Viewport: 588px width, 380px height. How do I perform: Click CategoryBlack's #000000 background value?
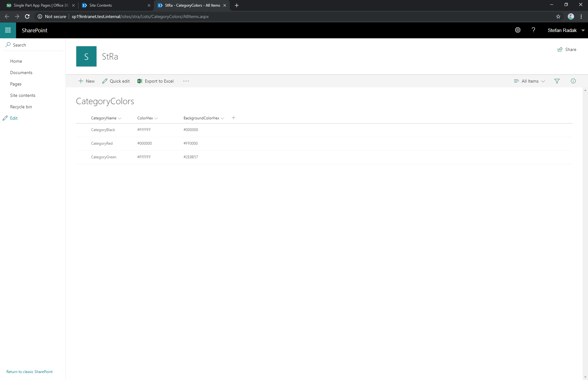(191, 130)
